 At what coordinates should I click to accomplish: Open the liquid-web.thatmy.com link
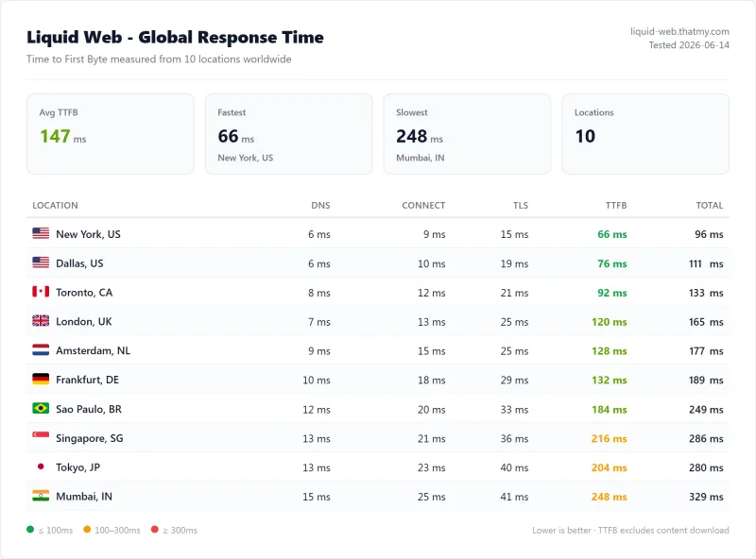point(679,31)
